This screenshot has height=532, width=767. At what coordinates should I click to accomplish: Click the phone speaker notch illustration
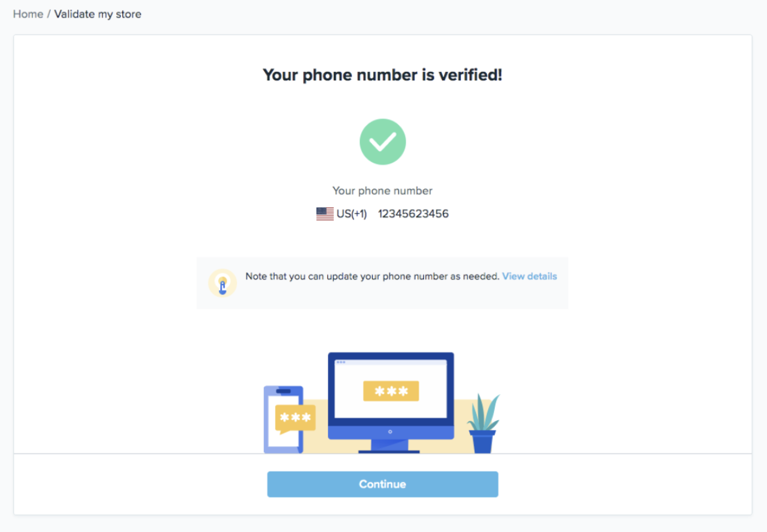(x=283, y=391)
